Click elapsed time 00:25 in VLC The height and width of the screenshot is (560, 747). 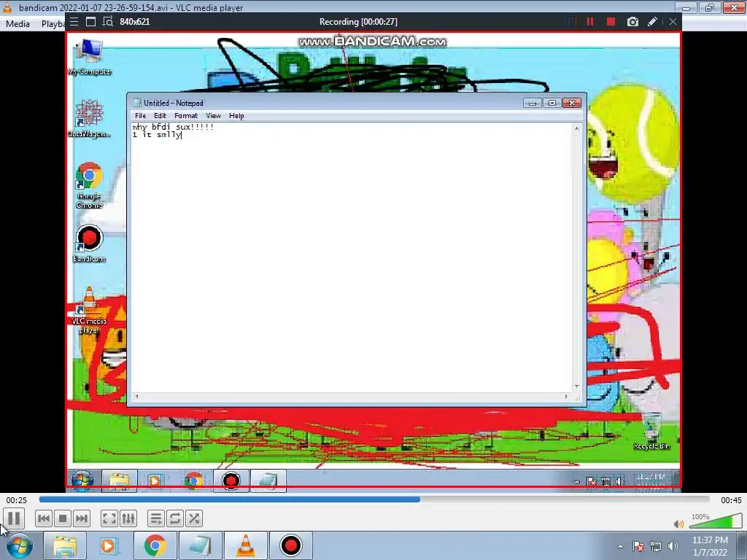[x=16, y=500]
